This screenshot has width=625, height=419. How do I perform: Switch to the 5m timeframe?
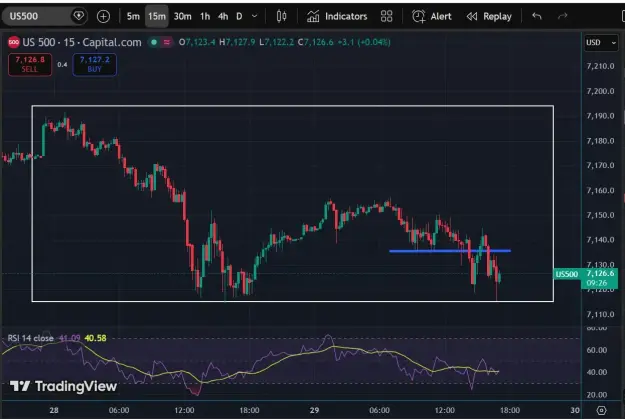[133, 16]
